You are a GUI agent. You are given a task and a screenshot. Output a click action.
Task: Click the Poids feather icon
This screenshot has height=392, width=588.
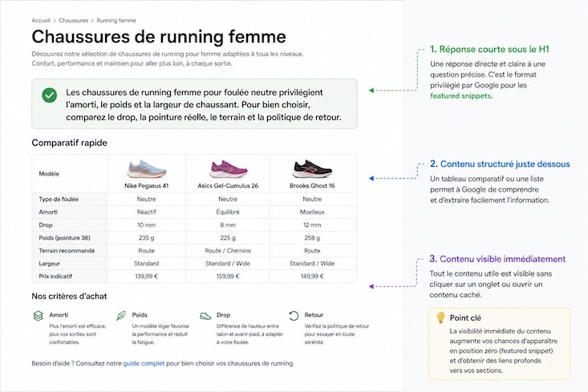pyautogui.click(x=121, y=316)
